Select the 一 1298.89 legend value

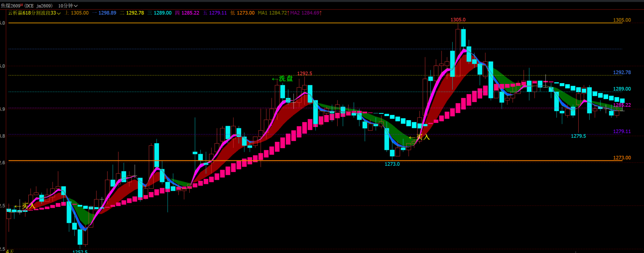(104, 13)
